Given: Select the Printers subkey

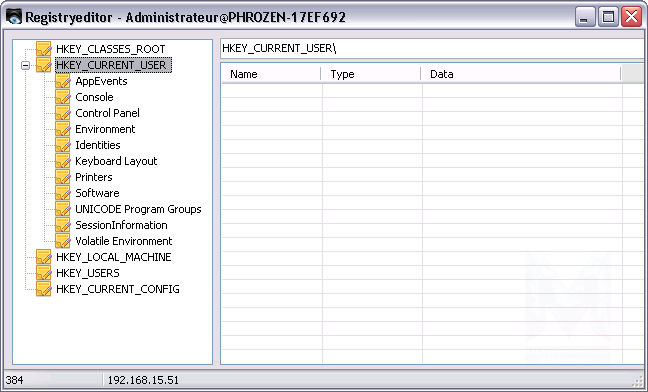Looking at the screenshot, I should tap(94, 177).
